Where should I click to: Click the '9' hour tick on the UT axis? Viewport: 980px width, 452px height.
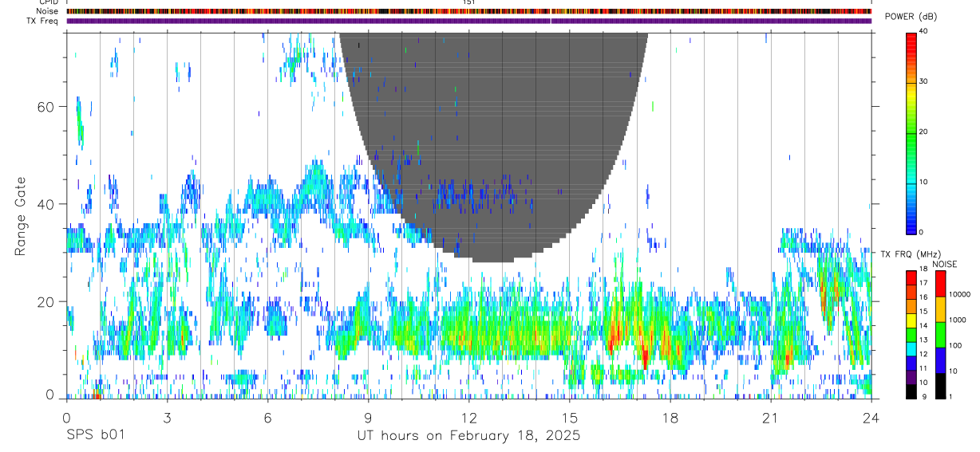tap(369, 417)
